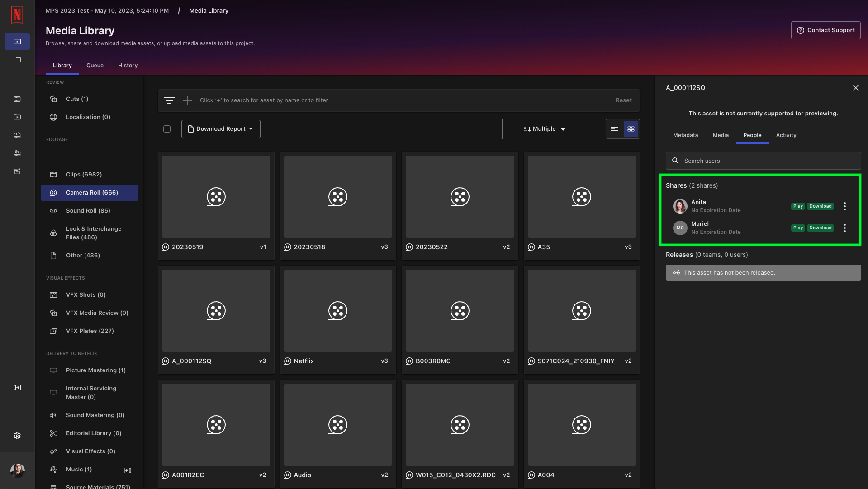Select Camera Roll (666) in sidebar

[x=90, y=192]
